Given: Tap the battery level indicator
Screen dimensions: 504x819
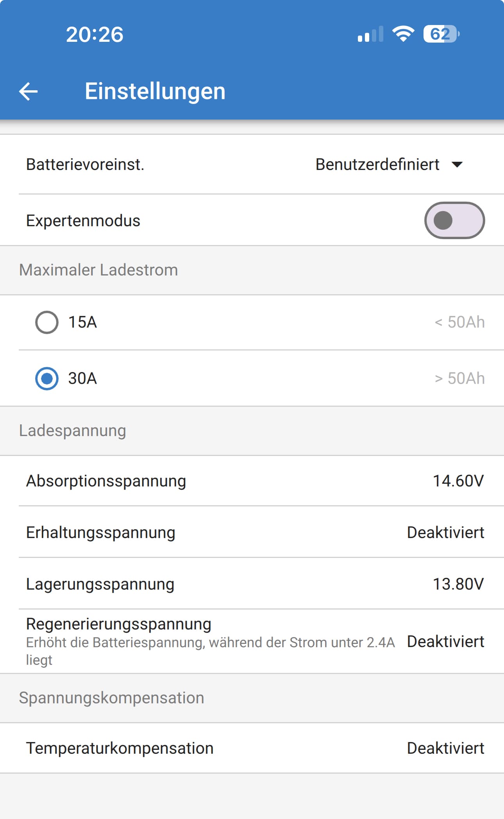Looking at the screenshot, I should click(x=441, y=34).
